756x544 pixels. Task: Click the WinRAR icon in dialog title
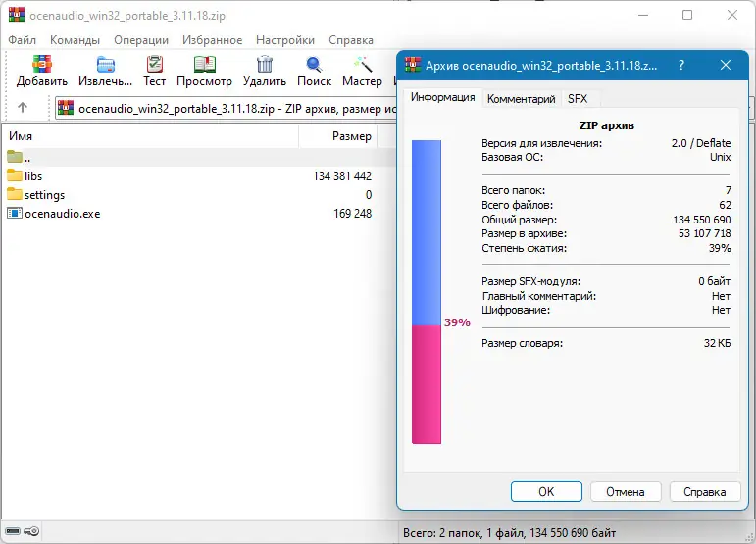click(x=413, y=65)
